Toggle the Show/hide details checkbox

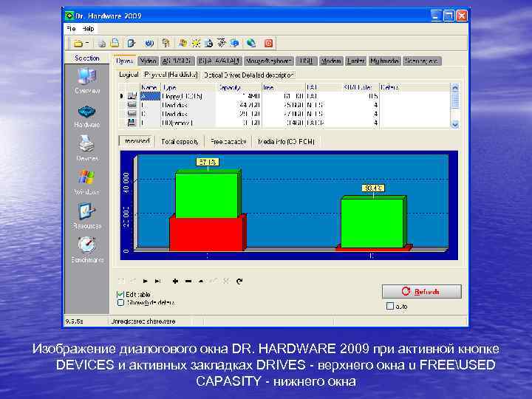(120, 303)
